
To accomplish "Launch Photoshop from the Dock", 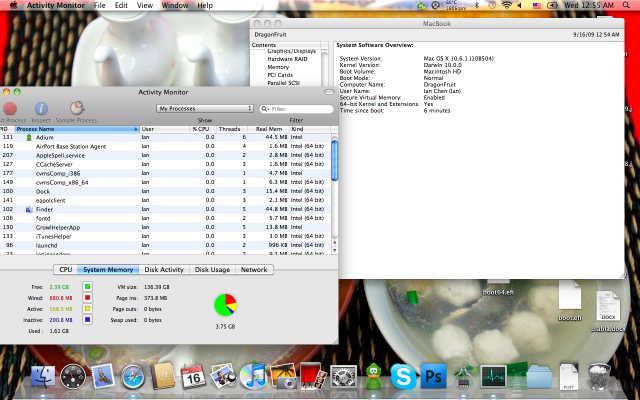I will [x=433, y=376].
